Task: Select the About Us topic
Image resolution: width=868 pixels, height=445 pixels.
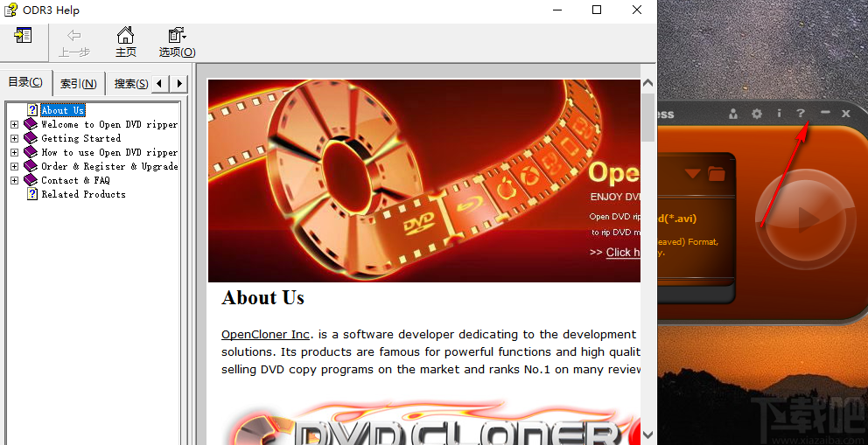Action: click(62, 110)
